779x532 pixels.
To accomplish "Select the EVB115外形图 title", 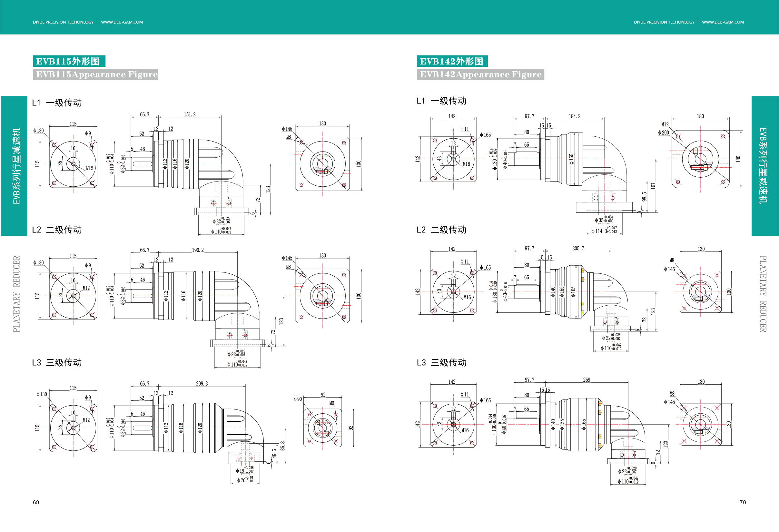I will [x=69, y=61].
